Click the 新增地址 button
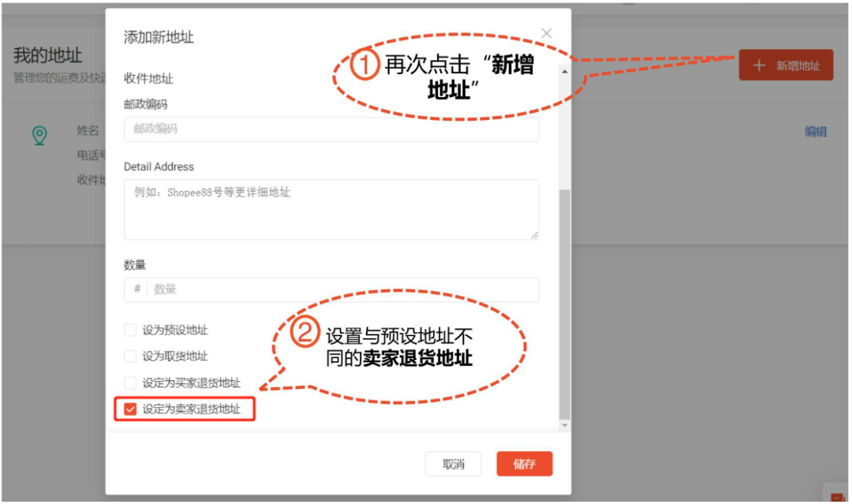The height and width of the screenshot is (504, 852). click(x=786, y=65)
